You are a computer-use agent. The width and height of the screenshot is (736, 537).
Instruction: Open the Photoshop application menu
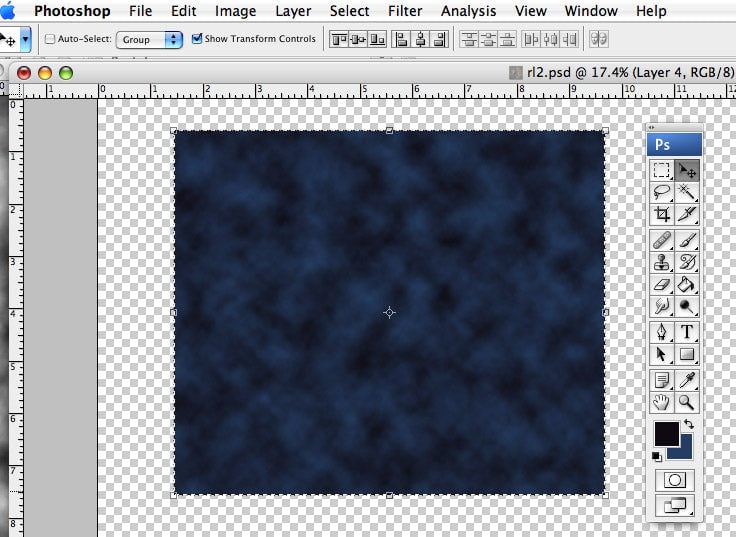[x=72, y=11]
